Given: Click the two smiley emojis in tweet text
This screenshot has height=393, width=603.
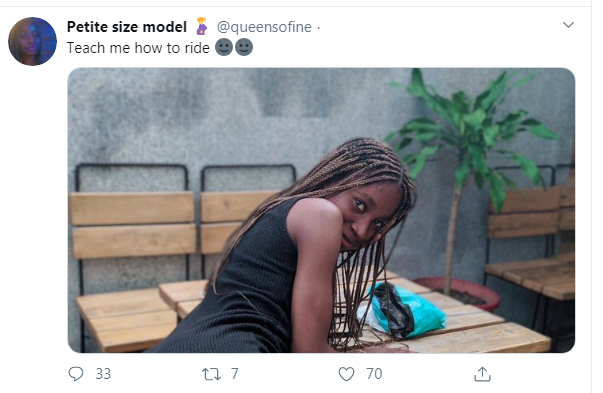Looking at the screenshot, I should tap(234, 48).
